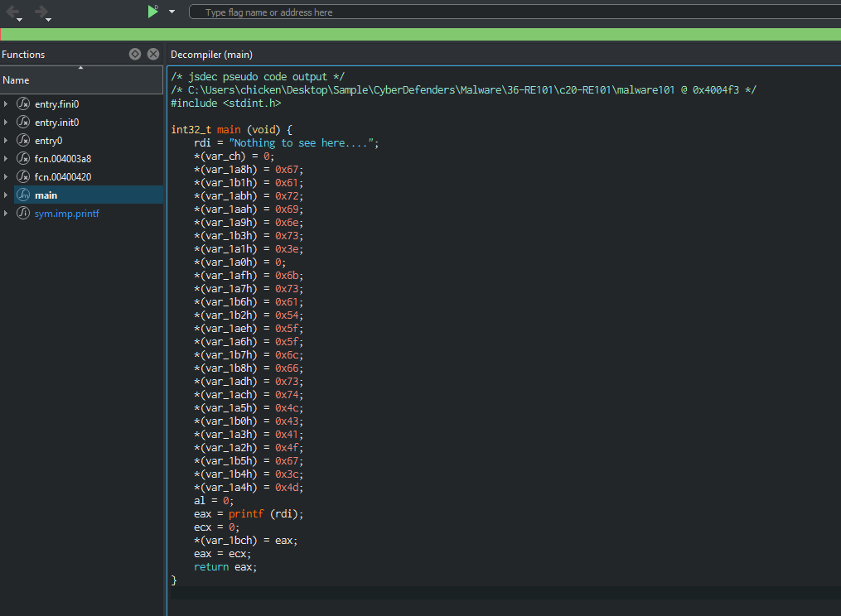The image size is (841, 616).
Task: Sort functions by the Name column header
Action: pos(16,80)
